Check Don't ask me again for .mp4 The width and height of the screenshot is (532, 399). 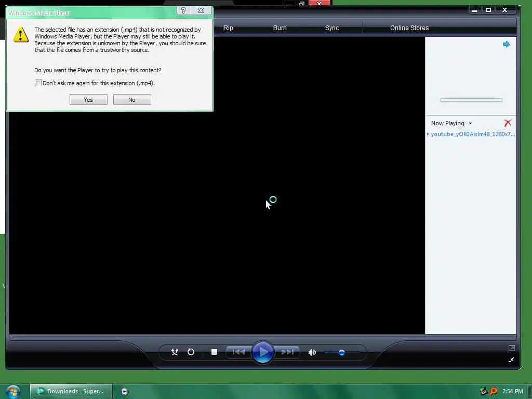(38, 83)
